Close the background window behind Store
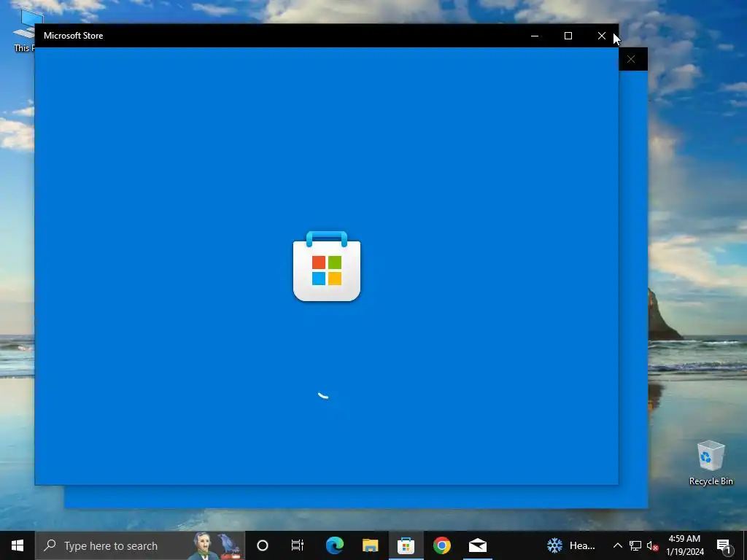This screenshot has height=560, width=747. click(x=631, y=59)
